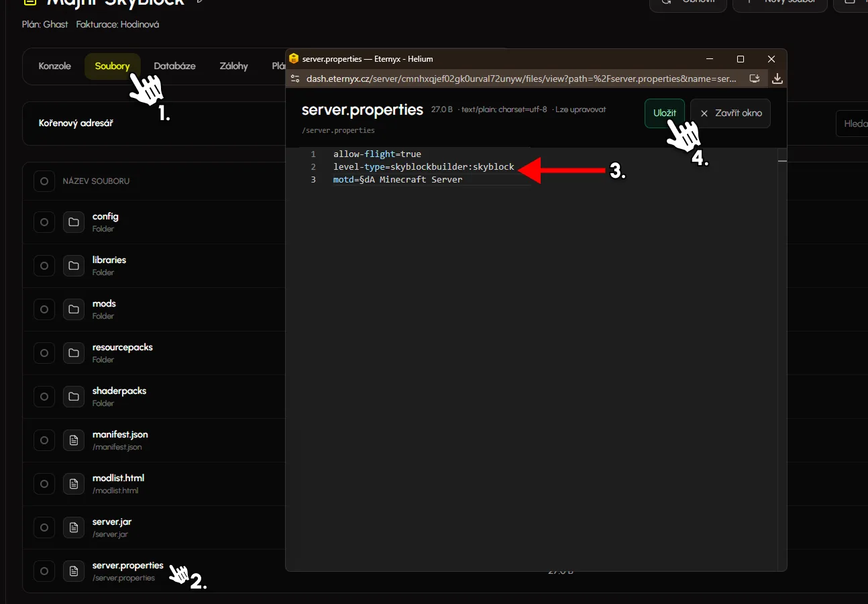This screenshot has height=604, width=868.
Task: Open the Databáze tab
Action: point(174,66)
